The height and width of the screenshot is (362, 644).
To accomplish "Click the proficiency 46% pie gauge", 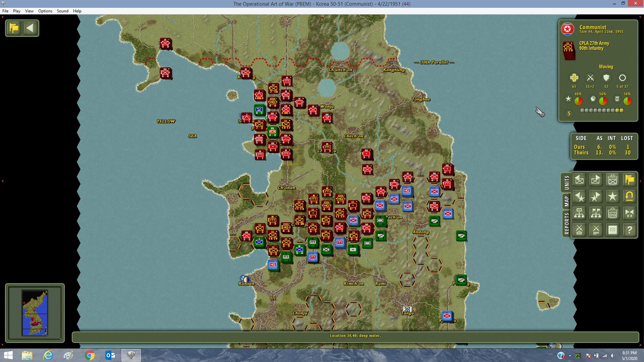I will tap(579, 101).
